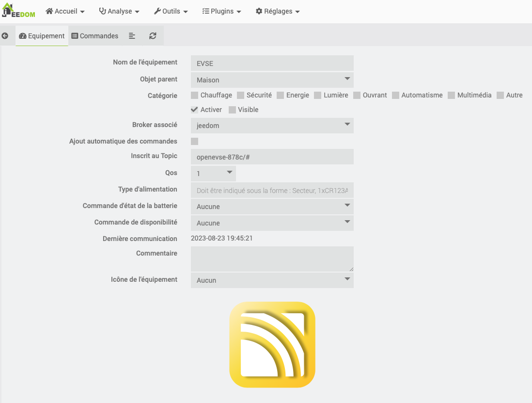Screen dimensions: 532x403
Task: Open the Réglages menu
Action: point(278,11)
